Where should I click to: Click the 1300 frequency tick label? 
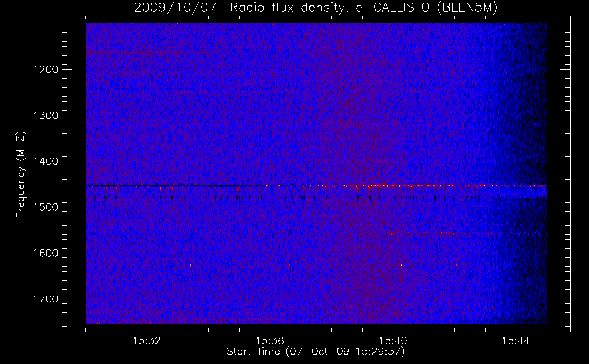pyautogui.click(x=46, y=115)
